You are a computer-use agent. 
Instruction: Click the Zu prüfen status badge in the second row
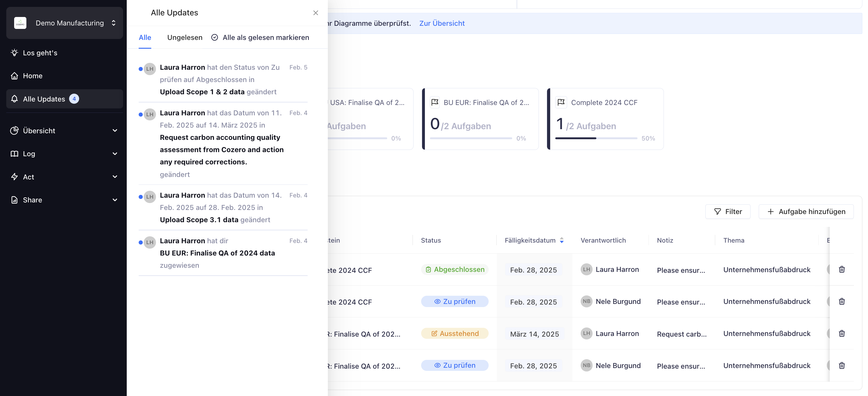(x=454, y=301)
